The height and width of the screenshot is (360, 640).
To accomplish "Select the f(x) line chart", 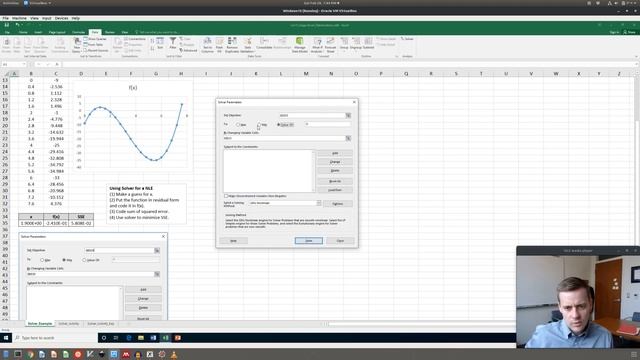I will pos(133,126).
